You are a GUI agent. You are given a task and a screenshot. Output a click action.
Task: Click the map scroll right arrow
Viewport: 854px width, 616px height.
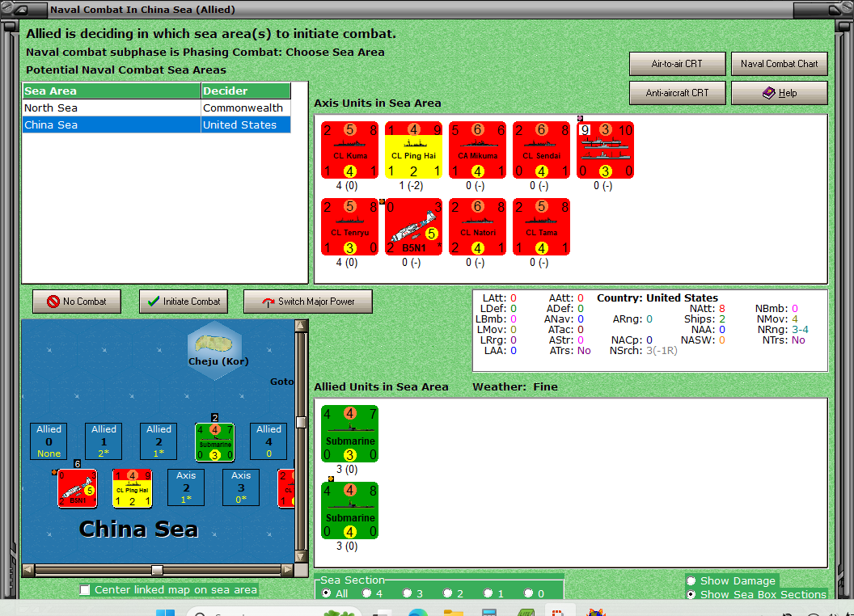coord(288,570)
